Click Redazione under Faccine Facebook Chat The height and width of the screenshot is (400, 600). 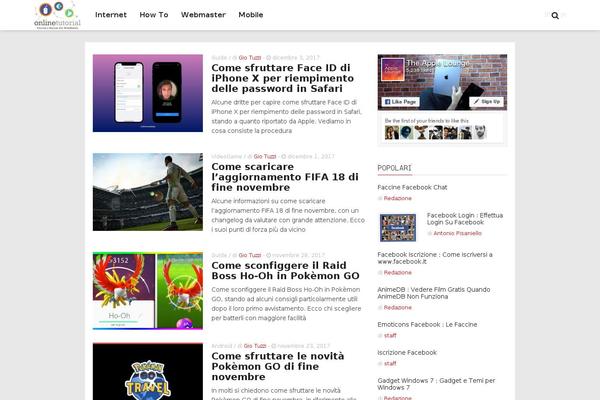pos(398,198)
